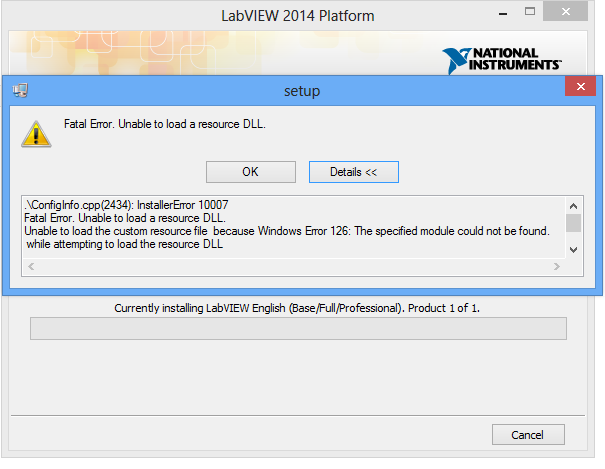Close the LabVIEW 2014 Platform window

click(x=565, y=12)
